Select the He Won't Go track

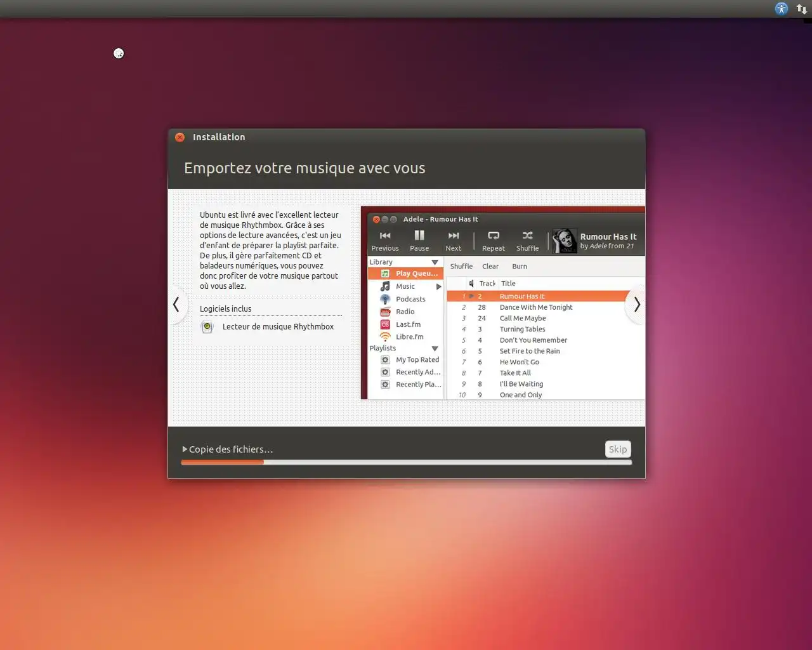coord(546,362)
